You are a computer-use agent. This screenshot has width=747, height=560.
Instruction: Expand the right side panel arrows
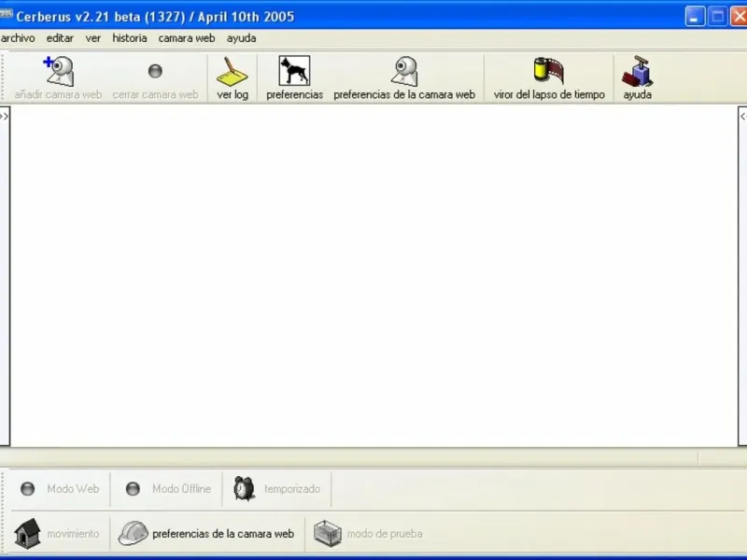click(742, 116)
